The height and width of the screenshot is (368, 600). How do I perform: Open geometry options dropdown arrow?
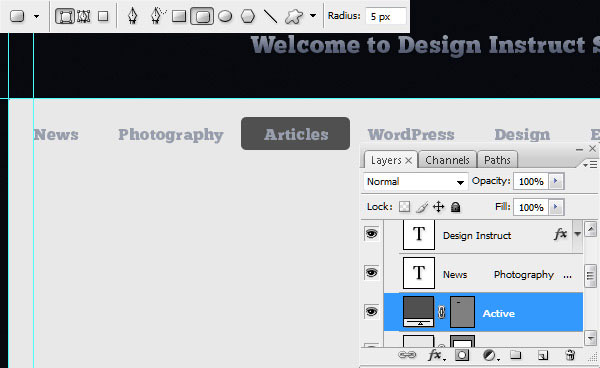pos(313,16)
